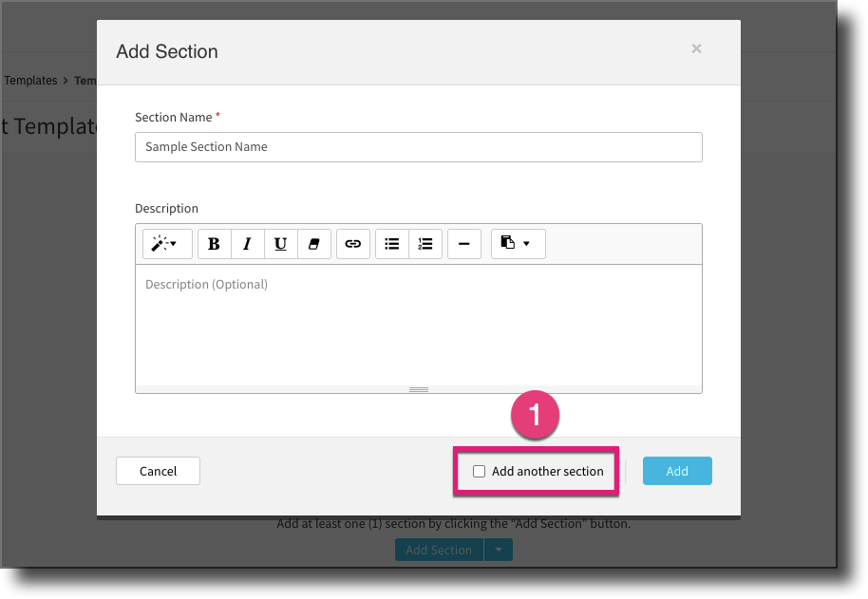Insert a hyperlink into the description
The image size is (868, 599).
(x=352, y=244)
